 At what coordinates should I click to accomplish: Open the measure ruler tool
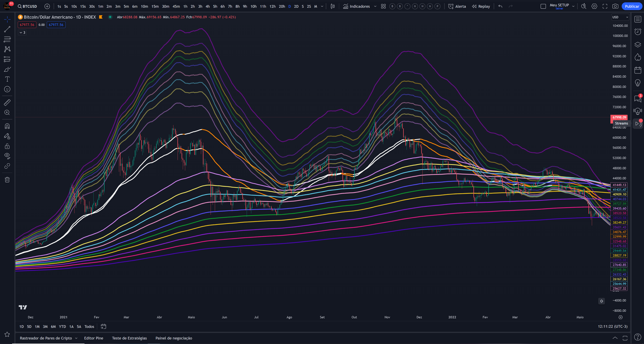[x=7, y=102]
